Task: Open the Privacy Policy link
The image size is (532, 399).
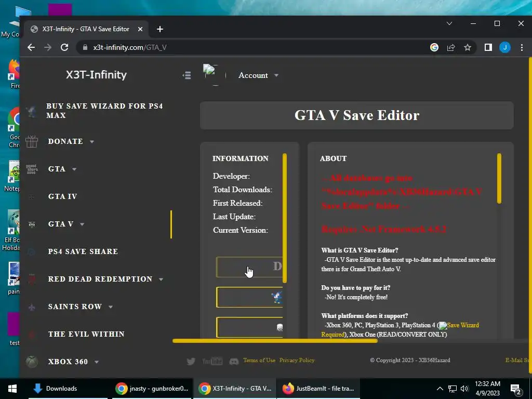Action: (297, 361)
